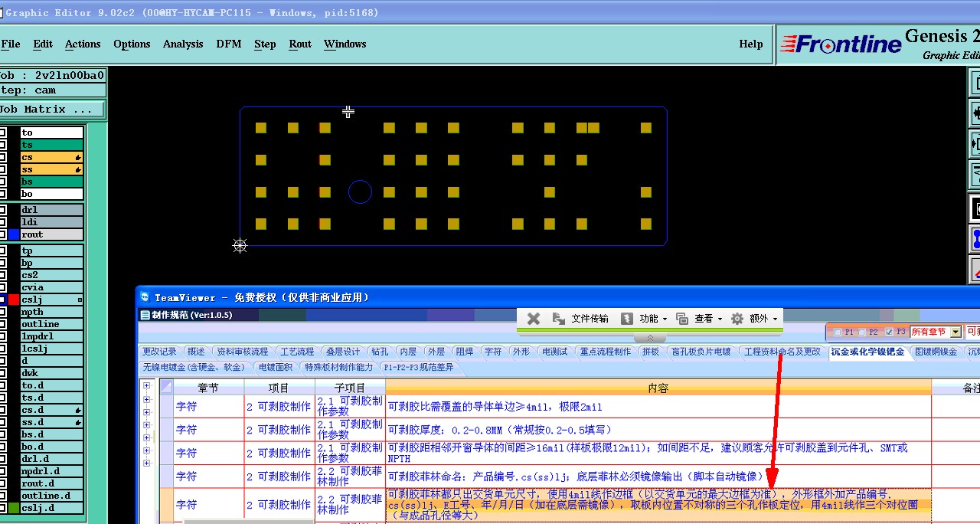Select the dwk layer name
The height and width of the screenshot is (524, 980).
pyautogui.click(x=51, y=373)
